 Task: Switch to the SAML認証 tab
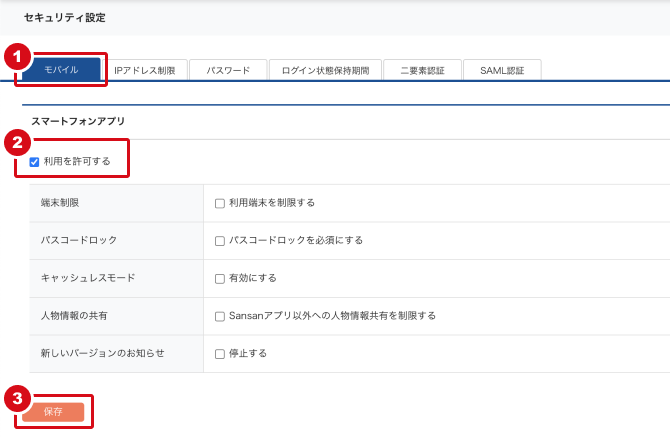[x=503, y=70]
